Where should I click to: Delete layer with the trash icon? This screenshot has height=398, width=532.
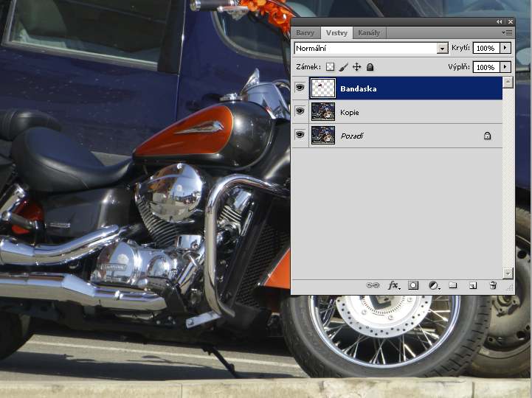pos(492,285)
